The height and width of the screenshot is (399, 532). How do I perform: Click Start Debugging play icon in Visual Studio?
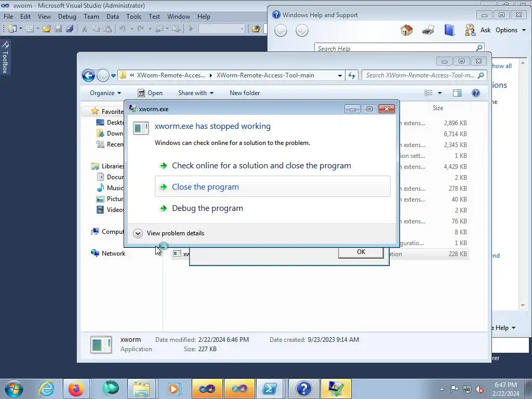click(x=191, y=29)
